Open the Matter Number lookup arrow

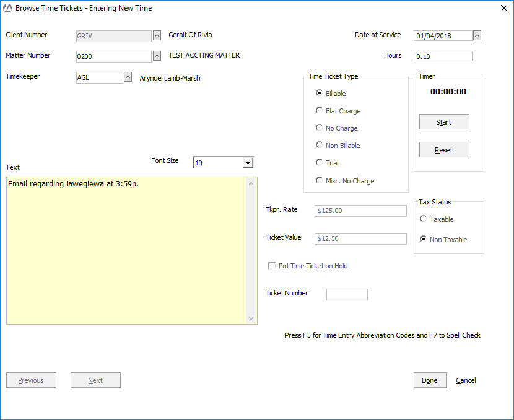tap(157, 56)
